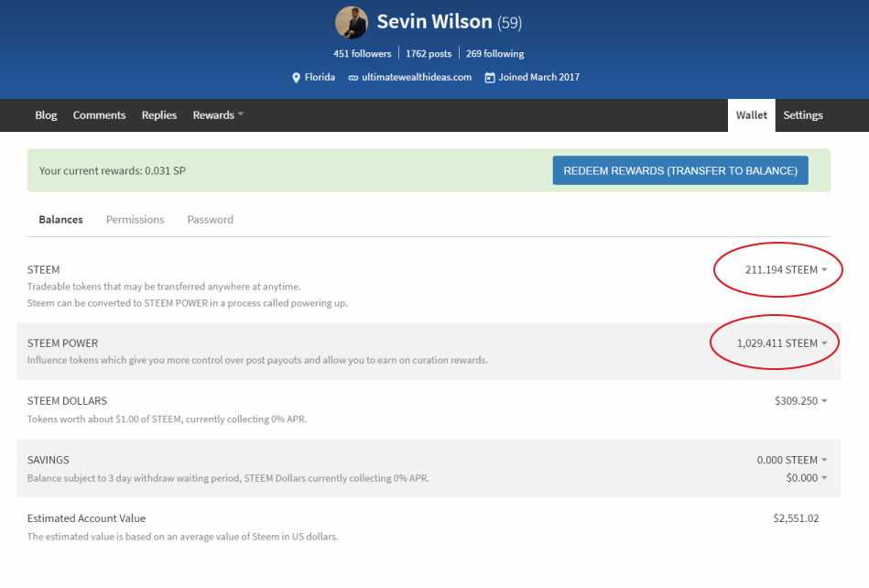
Task: Click the reputation score (59)
Action: coord(509,23)
